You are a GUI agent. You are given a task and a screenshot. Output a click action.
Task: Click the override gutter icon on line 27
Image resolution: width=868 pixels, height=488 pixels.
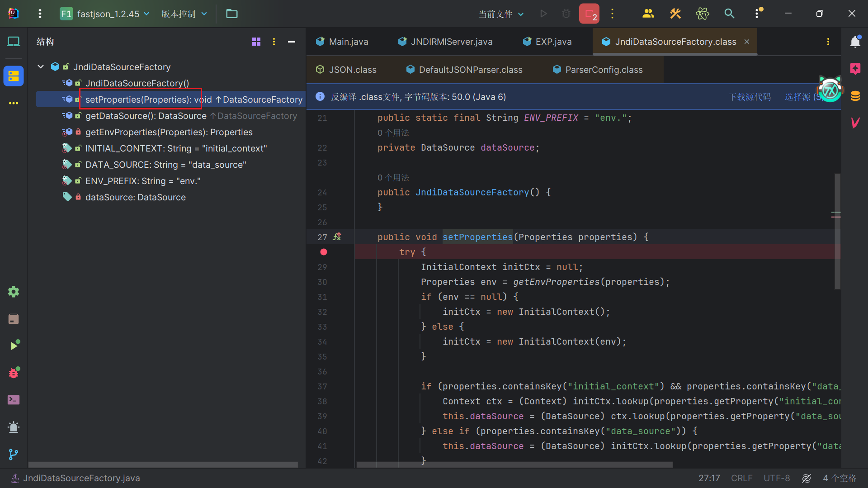pyautogui.click(x=337, y=237)
